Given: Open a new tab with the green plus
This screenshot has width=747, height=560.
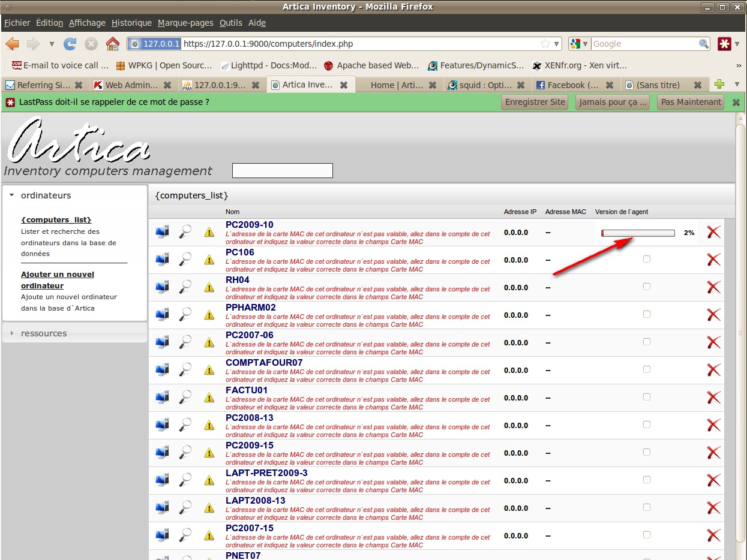Looking at the screenshot, I should (x=719, y=85).
